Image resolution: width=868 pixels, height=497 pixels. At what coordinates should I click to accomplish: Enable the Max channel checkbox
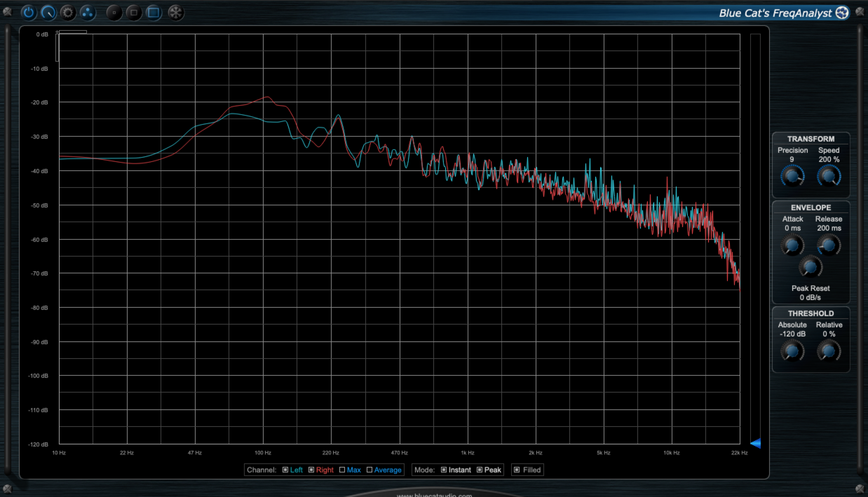[x=342, y=470]
